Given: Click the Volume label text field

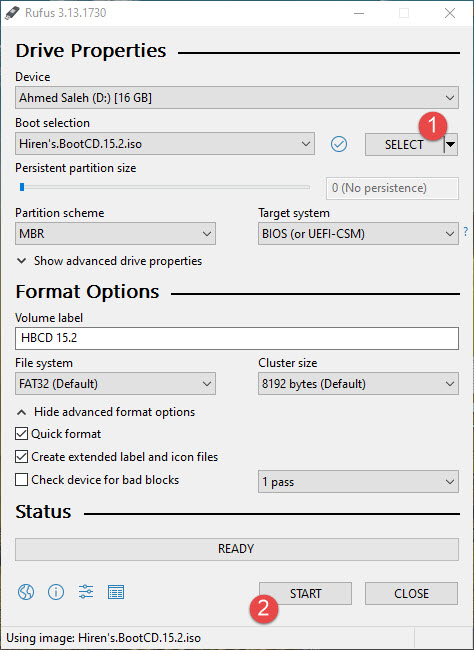Looking at the screenshot, I should pyautogui.click(x=237, y=338).
